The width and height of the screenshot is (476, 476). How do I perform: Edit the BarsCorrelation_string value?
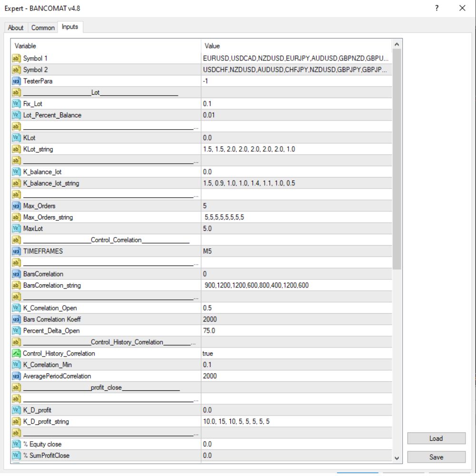[296, 285]
